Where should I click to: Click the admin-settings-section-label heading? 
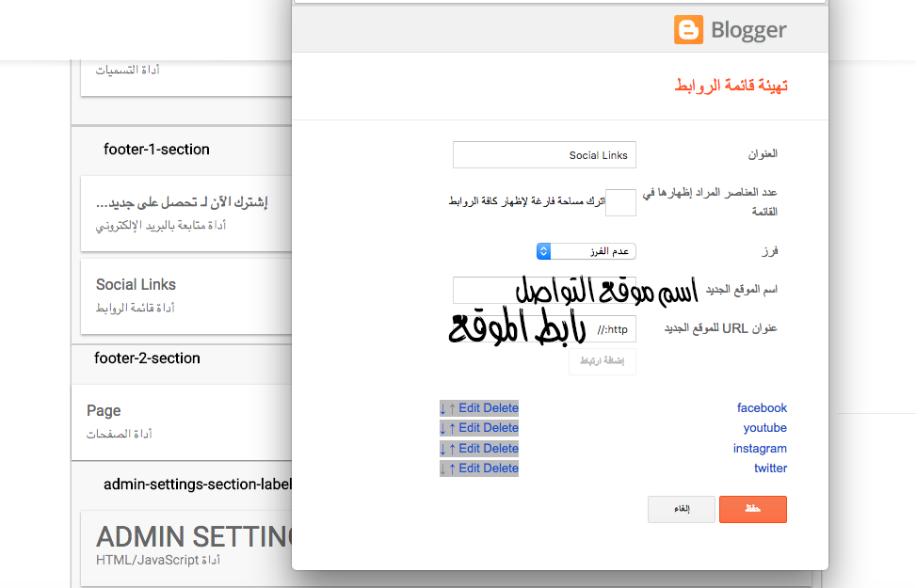tap(198, 485)
